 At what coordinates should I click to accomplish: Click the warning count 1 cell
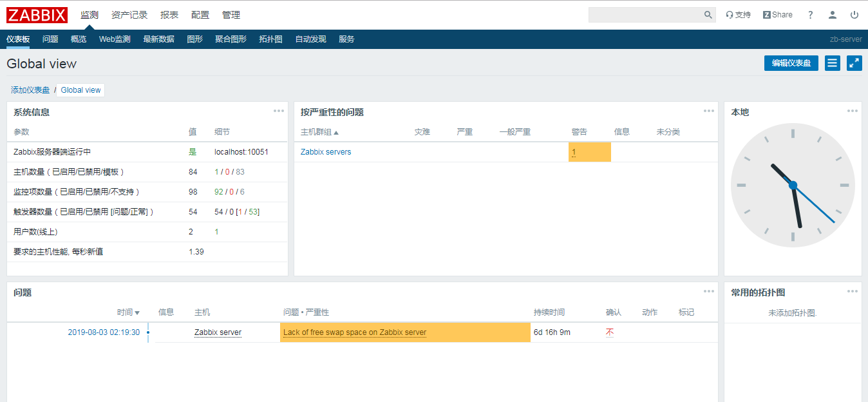(x=589, y=152)
